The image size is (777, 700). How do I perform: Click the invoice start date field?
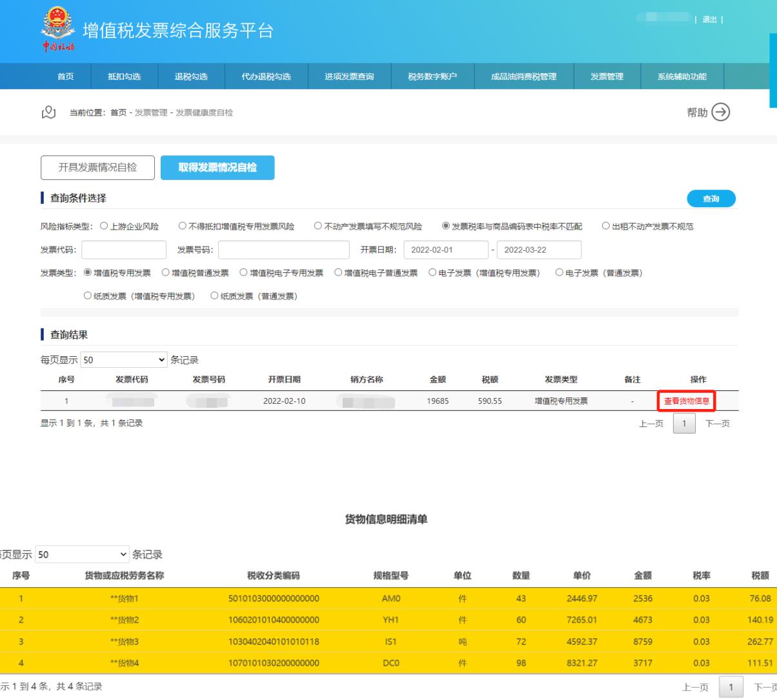pyautogui.click(x=445, y=250)
